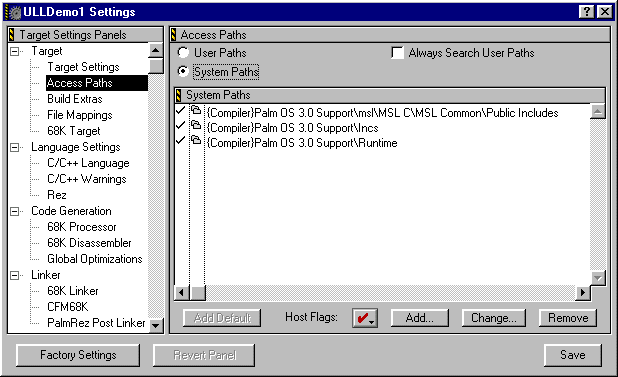Viewport: 618px width, 377px height.
Task: Toggle checkmark for Palm OS 3.0 Support\Runtime path
Action: [181, 141]
